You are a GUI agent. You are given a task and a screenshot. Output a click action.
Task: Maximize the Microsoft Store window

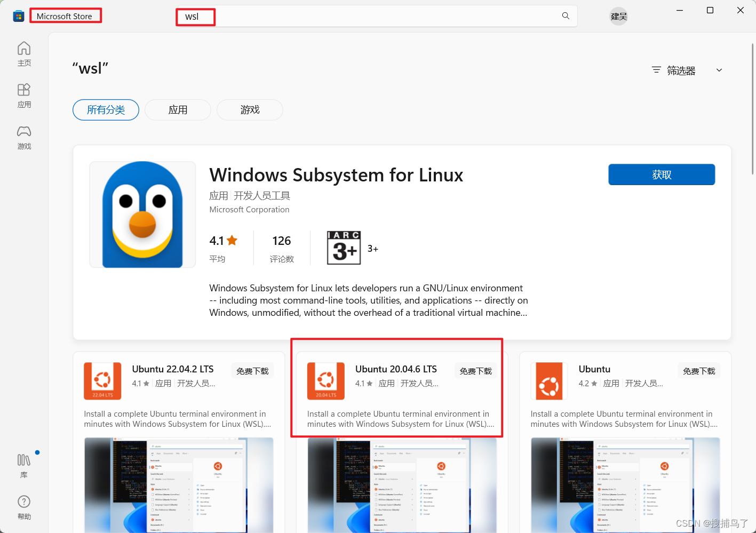[710, 10]
